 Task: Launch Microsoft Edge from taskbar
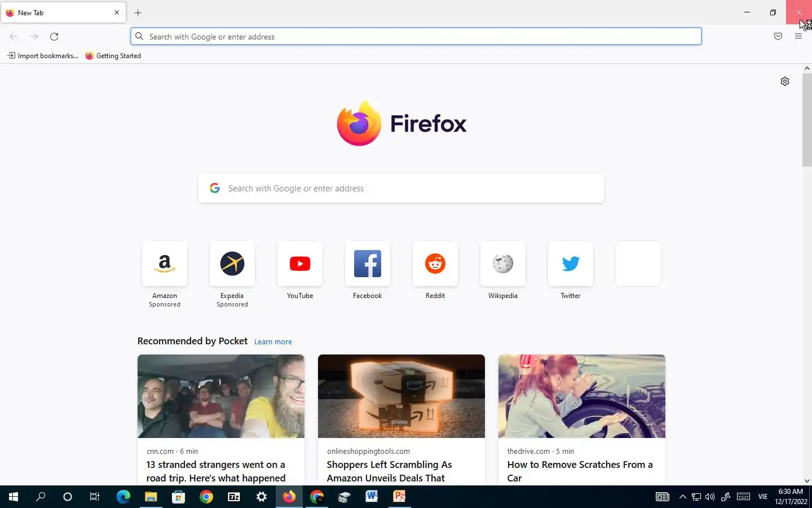coord(123,497)
